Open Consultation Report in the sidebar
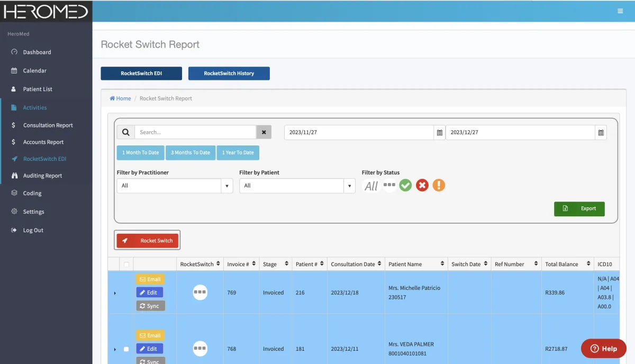The height and width of the screenshot is (364, 635). coord(48,125)
